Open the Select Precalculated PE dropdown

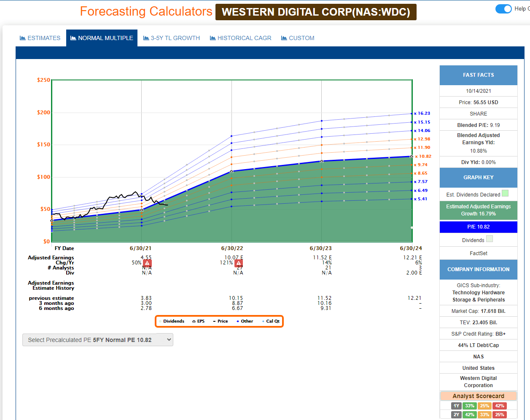coord(97,339)
